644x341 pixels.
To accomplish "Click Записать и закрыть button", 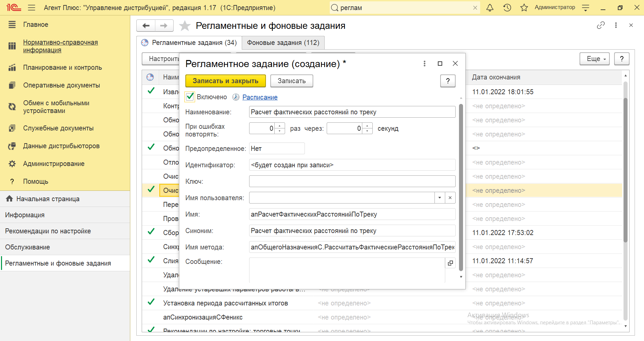I will tap(226, 81).
